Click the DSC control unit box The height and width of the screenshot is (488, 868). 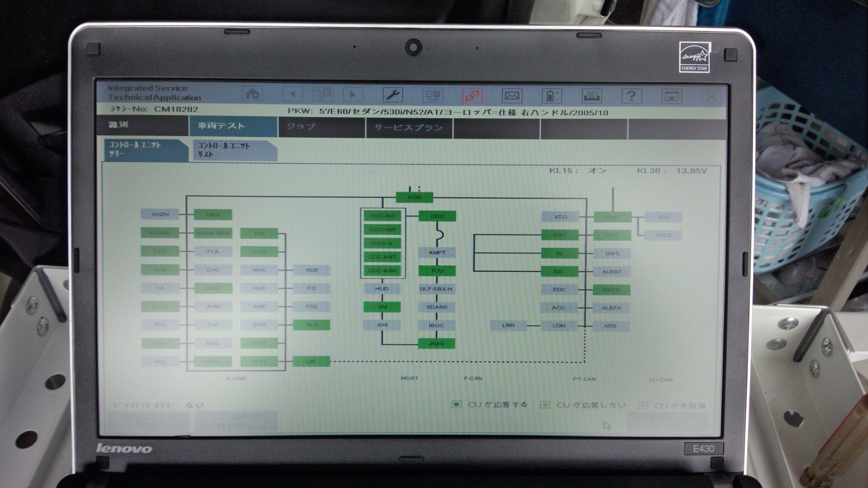(x=560, y=235)
